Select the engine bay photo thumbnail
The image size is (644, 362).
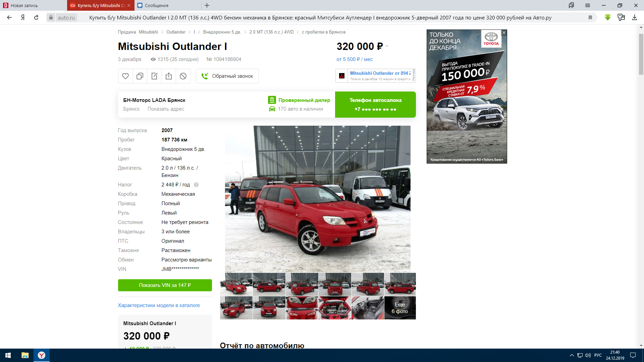[335, 308]
